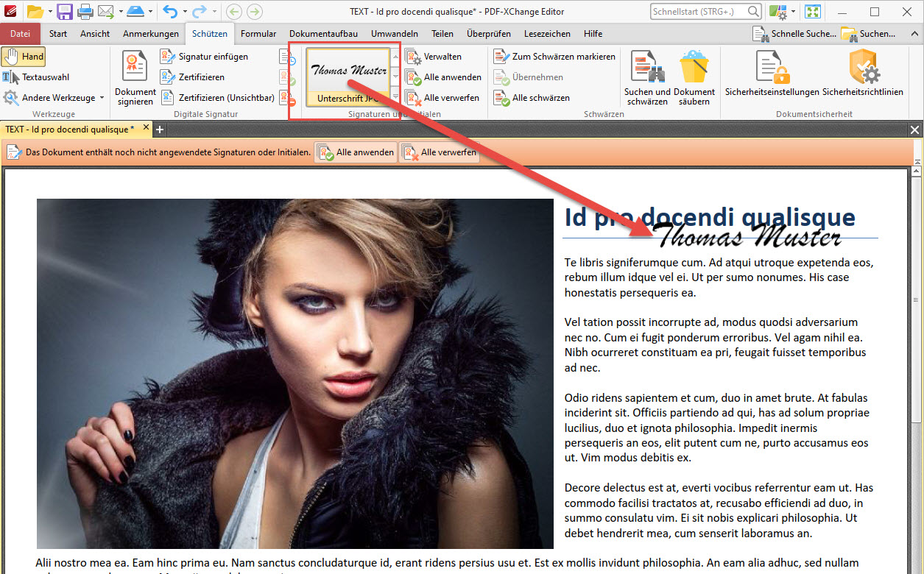Click the vertical scrollbar up arrow
Viewport: 924px width, 574px height.
coord(917,171)
